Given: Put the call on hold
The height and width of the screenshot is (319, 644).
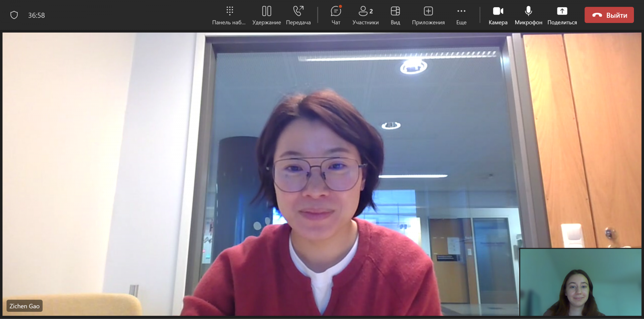Looking at the screenshot, I should point(266,11).
